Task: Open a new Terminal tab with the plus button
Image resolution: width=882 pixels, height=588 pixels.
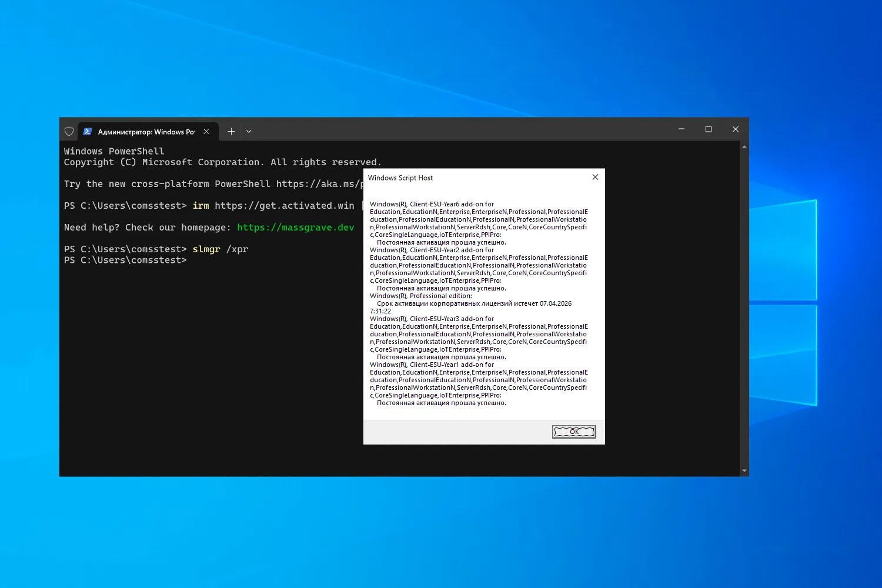Action: (x=231, y=132)
